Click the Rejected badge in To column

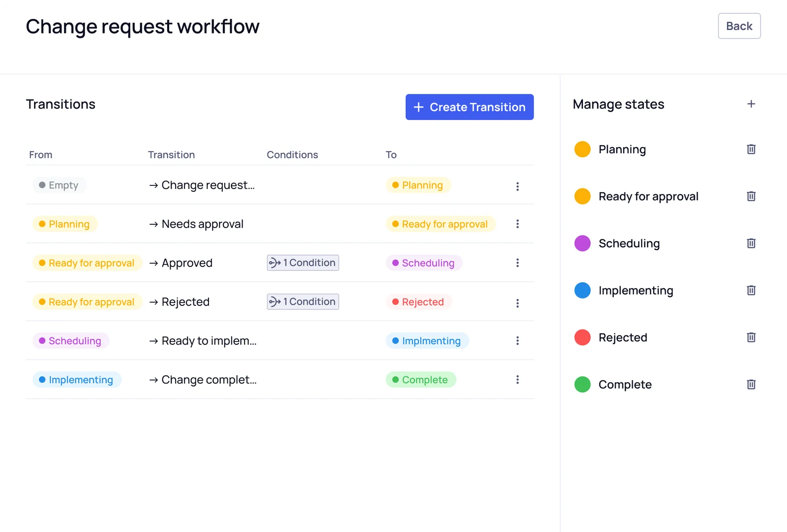tap(419, 301)
